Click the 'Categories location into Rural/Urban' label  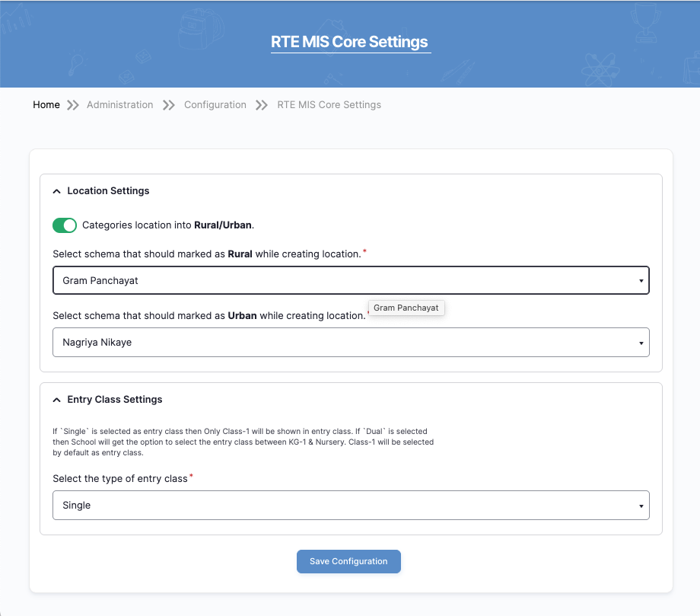pyautogui.click(x=167, y=225)
